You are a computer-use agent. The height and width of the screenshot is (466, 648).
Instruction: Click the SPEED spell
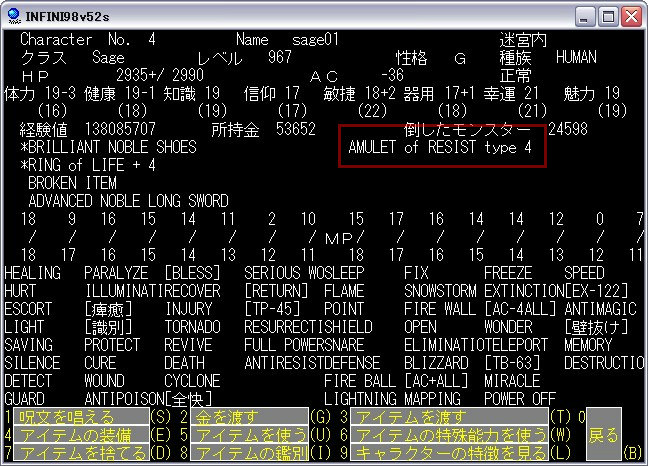584,273
